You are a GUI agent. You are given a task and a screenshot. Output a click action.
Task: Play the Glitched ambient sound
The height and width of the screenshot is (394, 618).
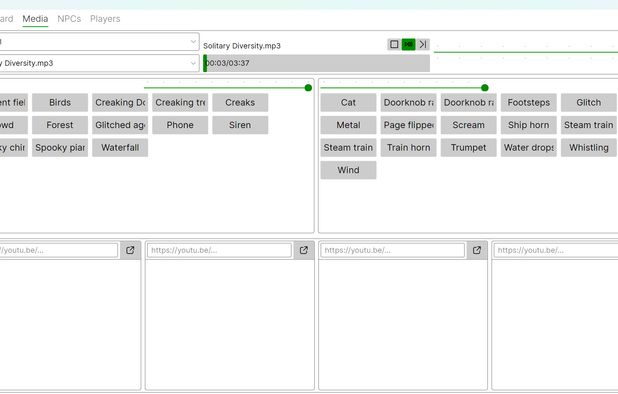[120, 125]
